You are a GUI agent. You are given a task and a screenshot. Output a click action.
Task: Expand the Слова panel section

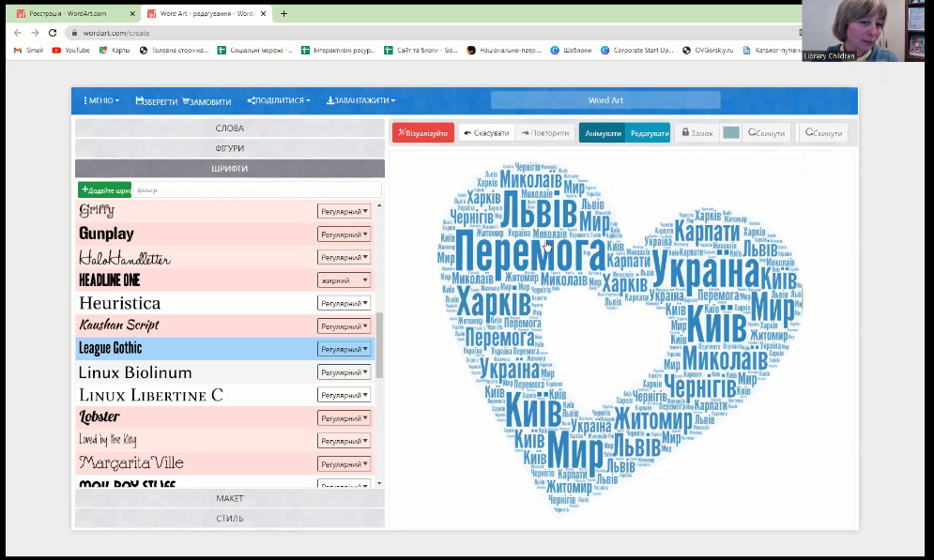pos(230,129)
